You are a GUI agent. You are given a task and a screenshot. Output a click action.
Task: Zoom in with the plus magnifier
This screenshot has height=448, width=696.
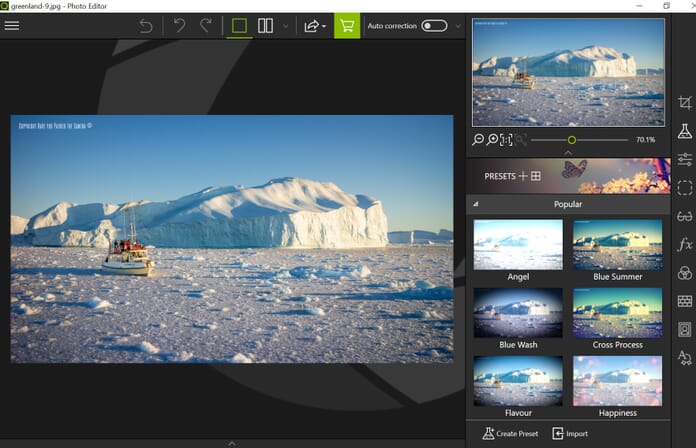click(492, 140)
